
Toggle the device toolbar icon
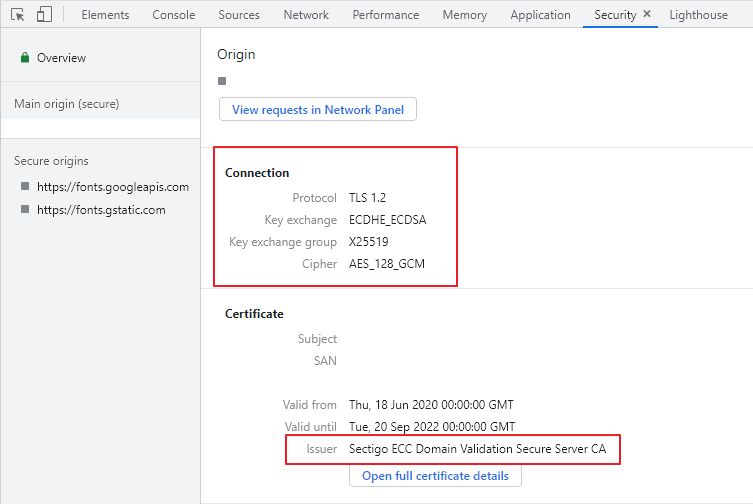pos(44,15)
